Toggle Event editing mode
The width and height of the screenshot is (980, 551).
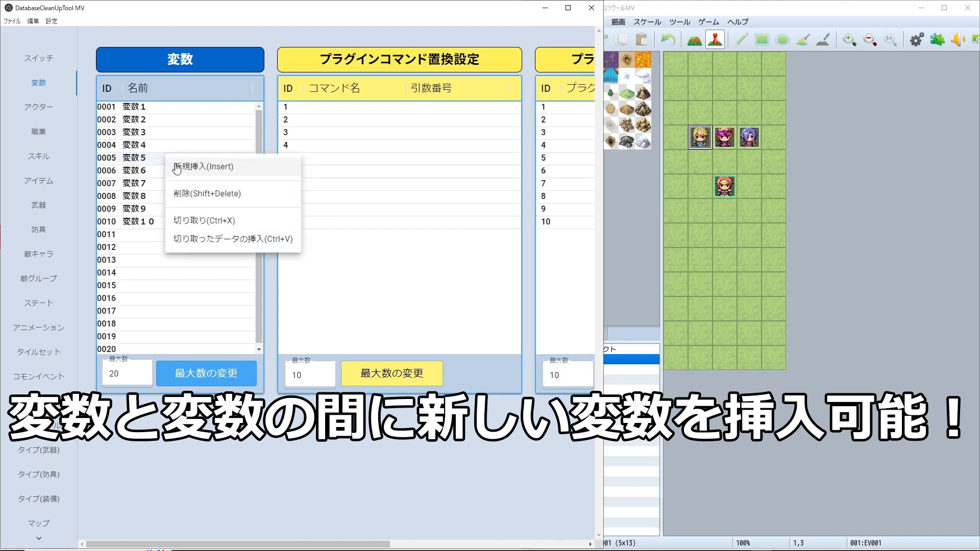[715, 39]
